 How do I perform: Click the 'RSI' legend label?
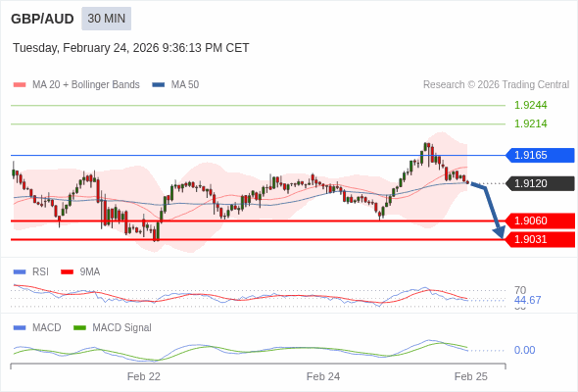click(40, 272)
